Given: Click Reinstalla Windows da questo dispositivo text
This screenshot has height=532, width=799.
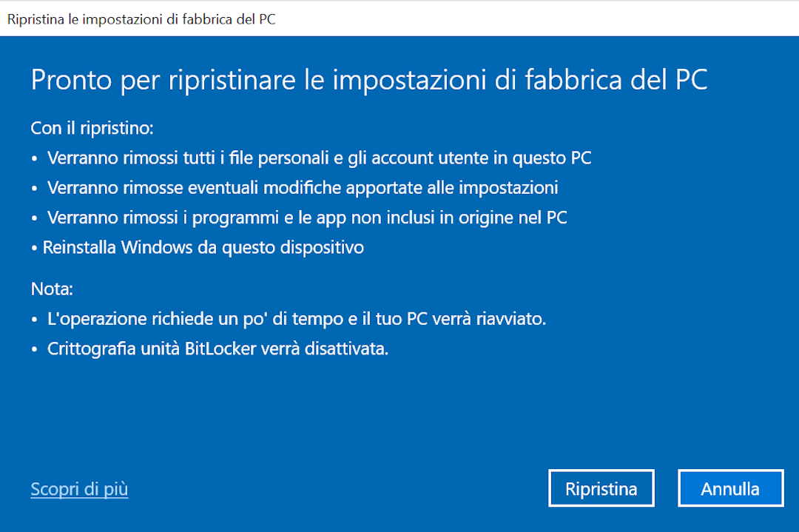Looking at the screenshot, I should point(200,247).
